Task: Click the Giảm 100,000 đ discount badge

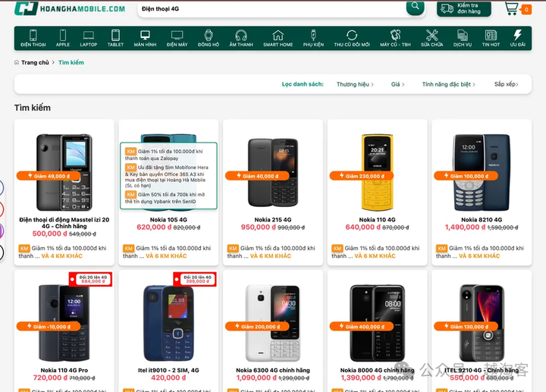Action: [x=466, y=176]
